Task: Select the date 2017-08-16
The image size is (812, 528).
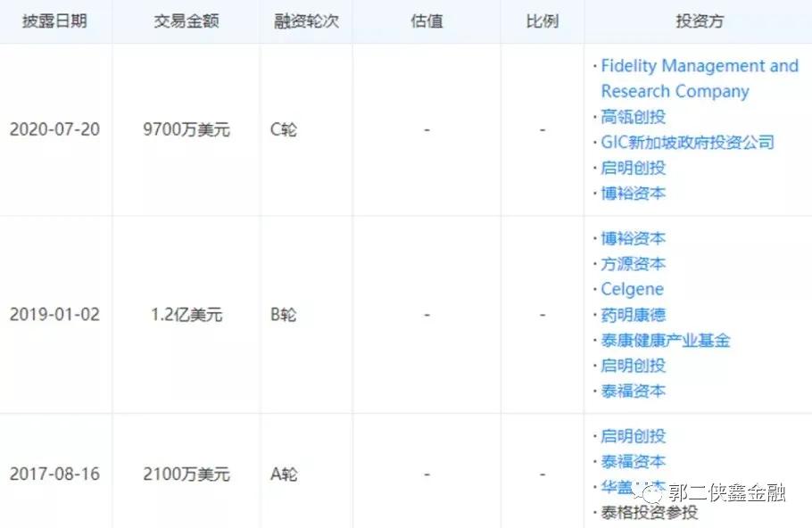Action: [55, 474]
